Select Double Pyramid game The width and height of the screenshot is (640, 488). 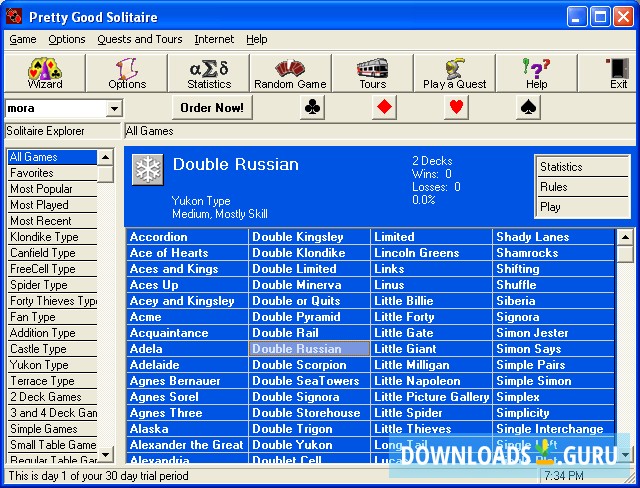(x=309, y=317)
